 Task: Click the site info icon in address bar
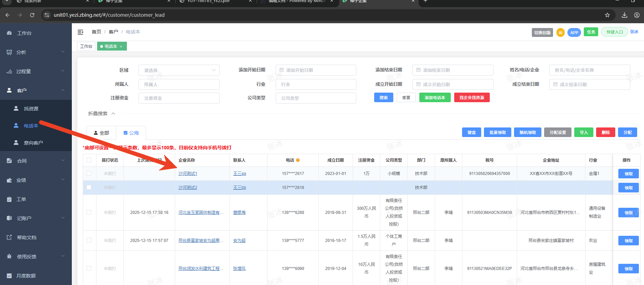pyautogui.click(x=47, y=15)
